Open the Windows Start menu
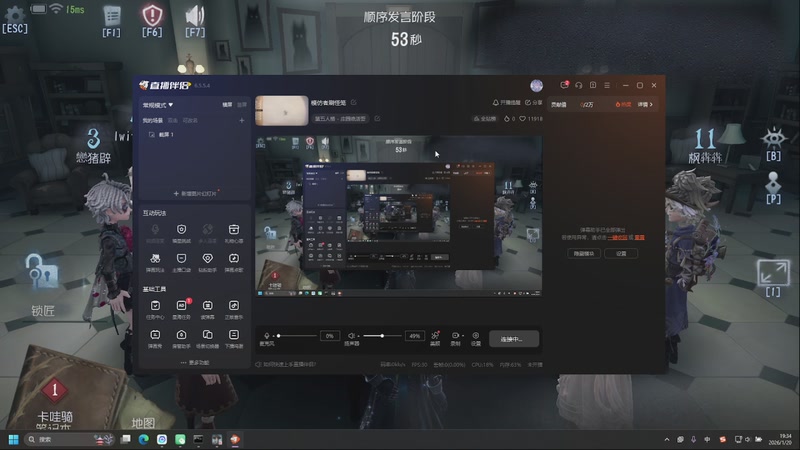The image size is (800, 450). pos(14,439)
